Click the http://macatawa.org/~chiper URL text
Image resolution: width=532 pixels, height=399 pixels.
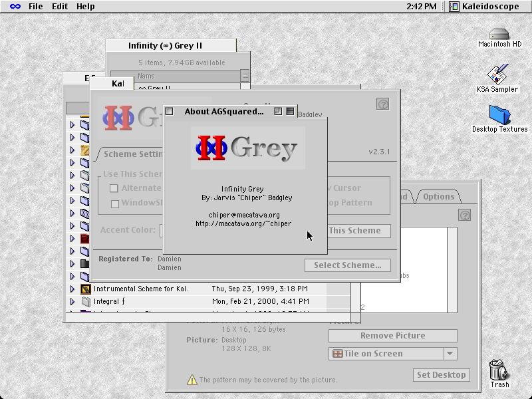(x=243, y=224)
